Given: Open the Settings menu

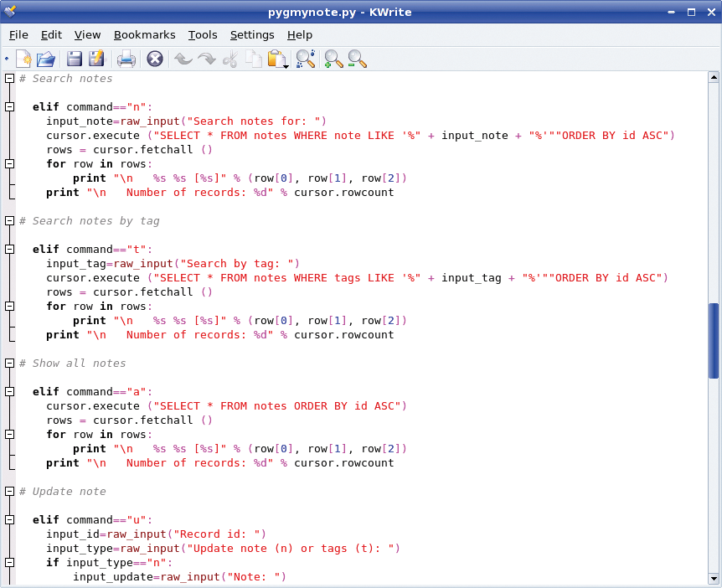Looking at the screenshot, I should [x=252, y=35].
